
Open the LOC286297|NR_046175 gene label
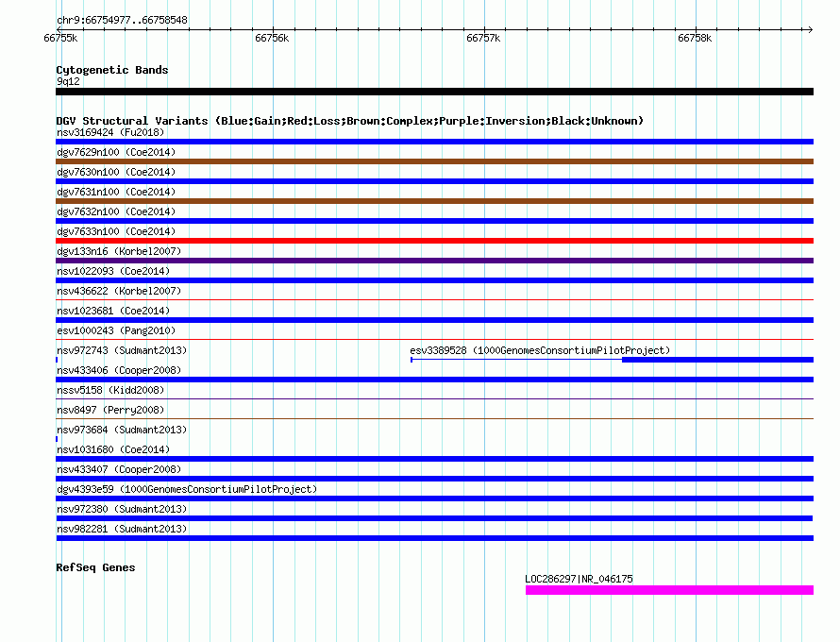click(x=580, y=579)
